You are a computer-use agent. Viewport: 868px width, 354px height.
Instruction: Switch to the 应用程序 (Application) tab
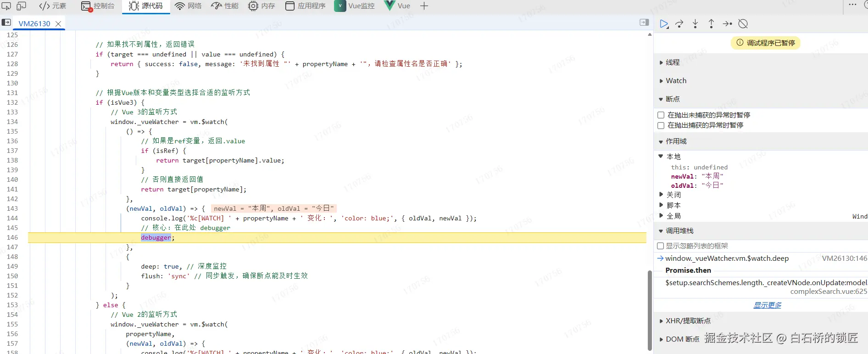(x=306, y=6)
